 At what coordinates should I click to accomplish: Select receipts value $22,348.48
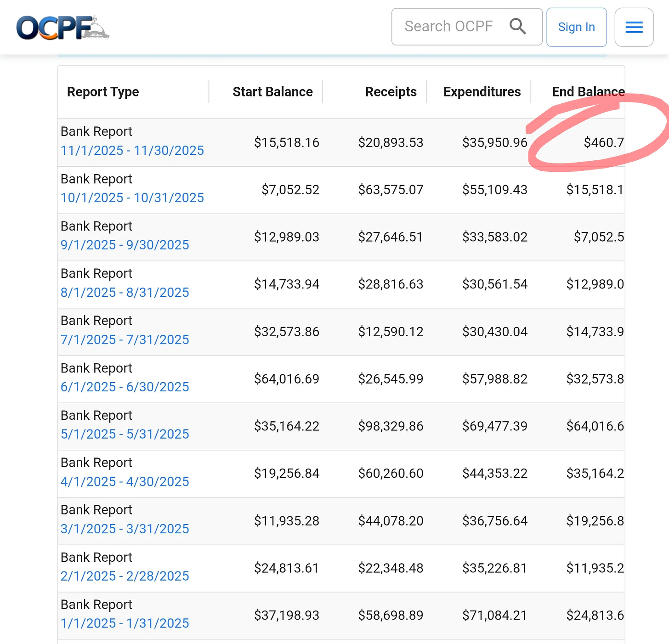[391, 568]
